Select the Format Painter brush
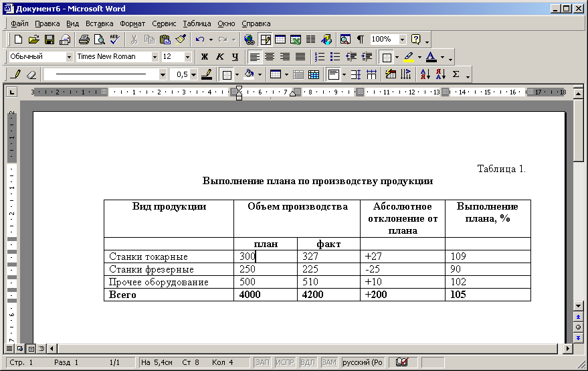 click(181, 39)
